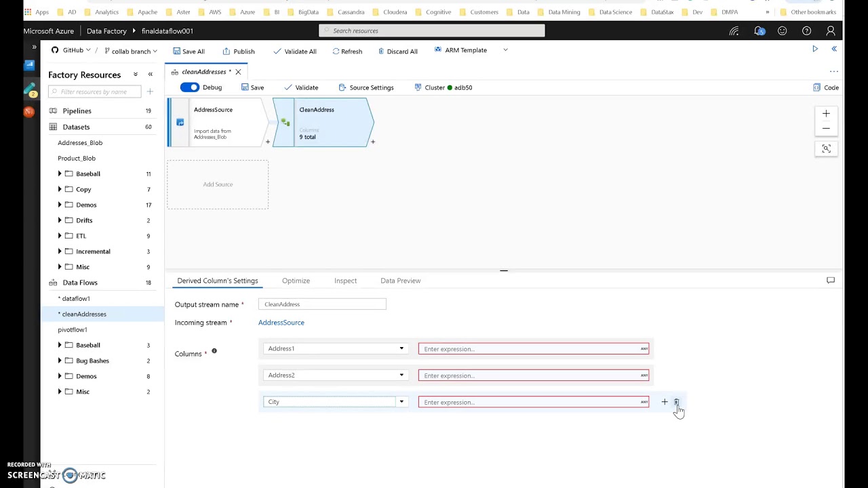Click Discard All

coord(397,51)
